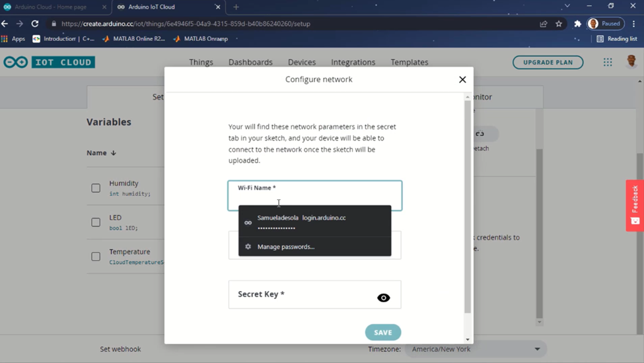
Task: Click the site lock icon
Action: [54, 24]
